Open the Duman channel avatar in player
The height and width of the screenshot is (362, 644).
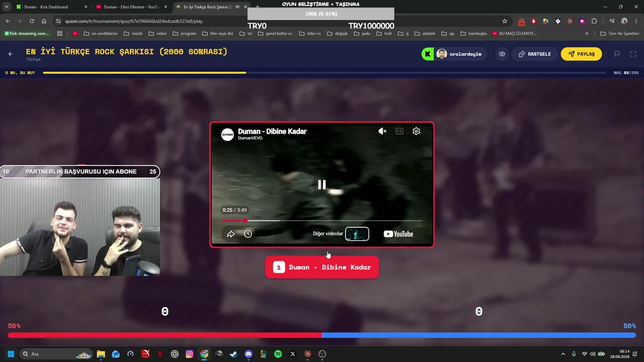(227, 134)
